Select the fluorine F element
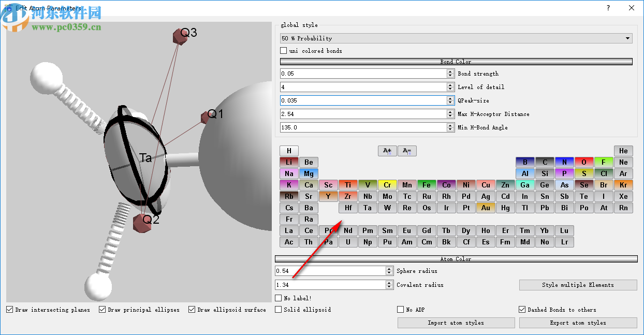 604,162
